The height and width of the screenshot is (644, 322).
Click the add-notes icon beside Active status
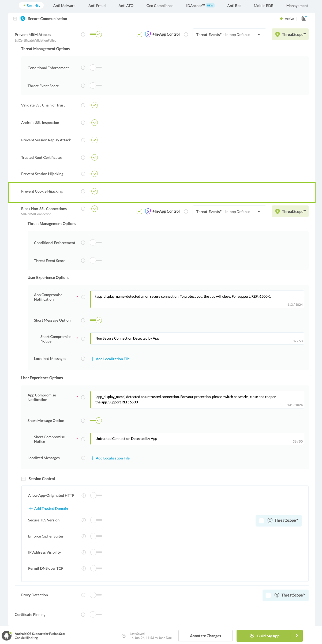(304, 18)
